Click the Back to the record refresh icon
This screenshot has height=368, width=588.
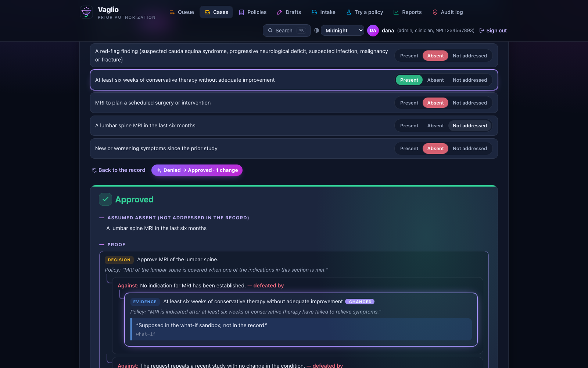click(x=94, y=170)
